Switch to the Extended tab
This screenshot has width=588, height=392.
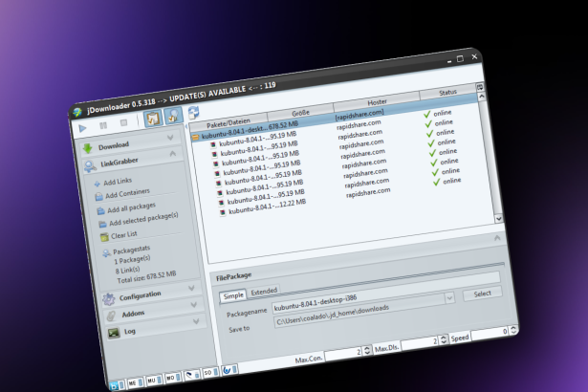264,292
